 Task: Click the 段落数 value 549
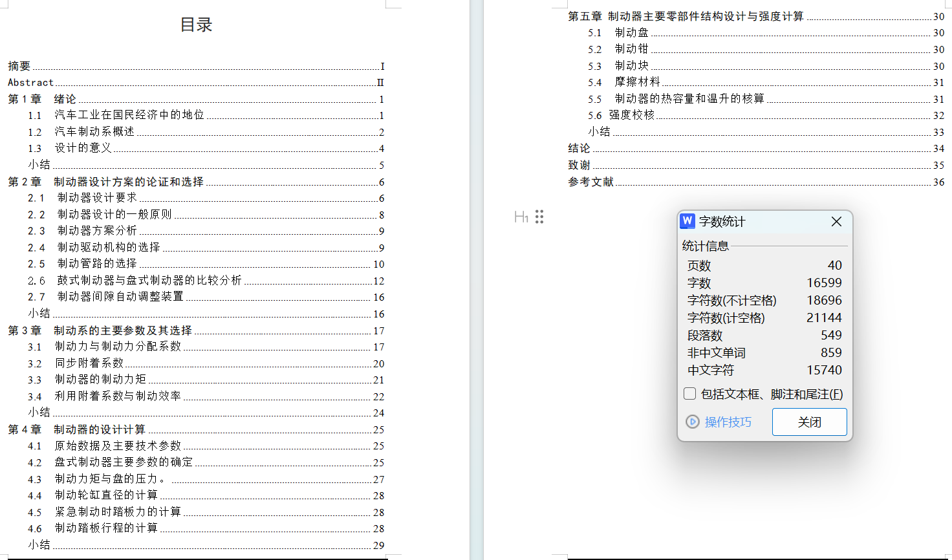[x=831, y=335]
